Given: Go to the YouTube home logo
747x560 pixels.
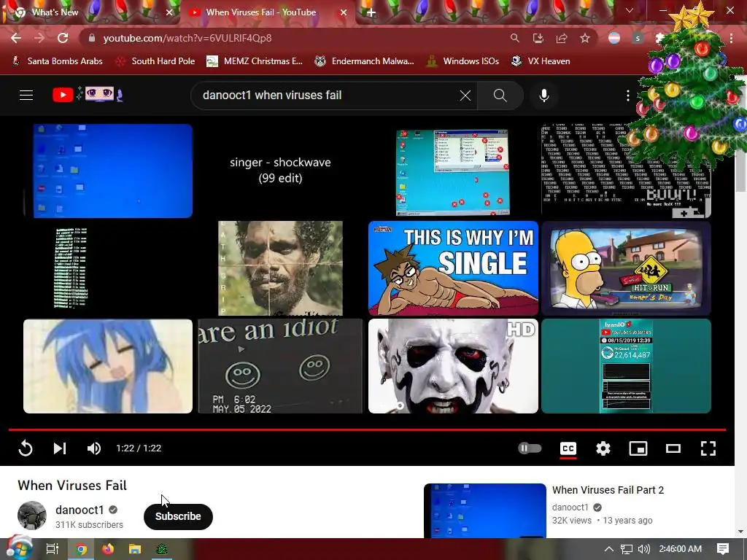Looking at the screenshot, I should coord(88,95).
